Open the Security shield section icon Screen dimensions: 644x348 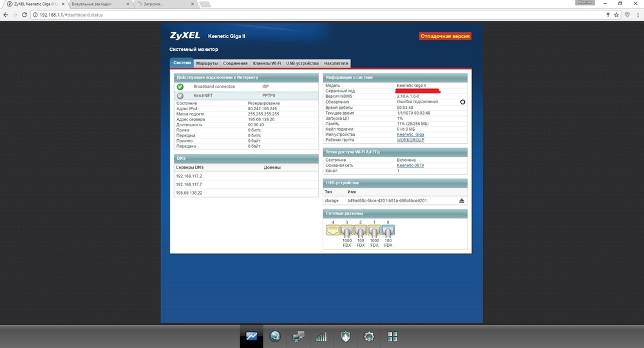(x=345, y=337)
